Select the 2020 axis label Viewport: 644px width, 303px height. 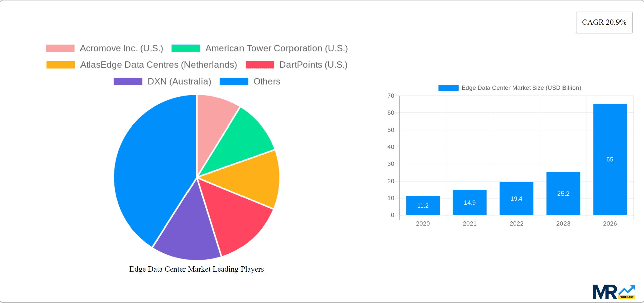click(x=423, y=224)
